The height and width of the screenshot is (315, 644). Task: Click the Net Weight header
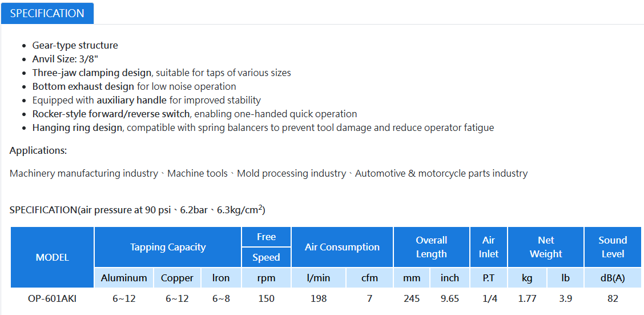tap(546, 247)
